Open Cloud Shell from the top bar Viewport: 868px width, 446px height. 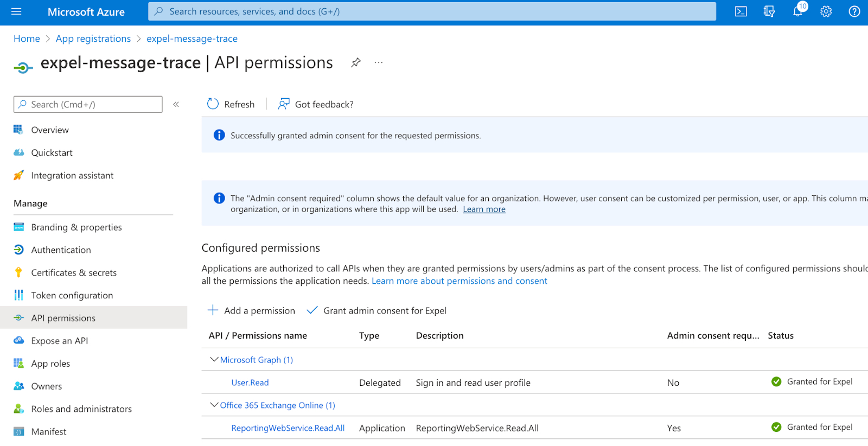[x=741, y=11]
